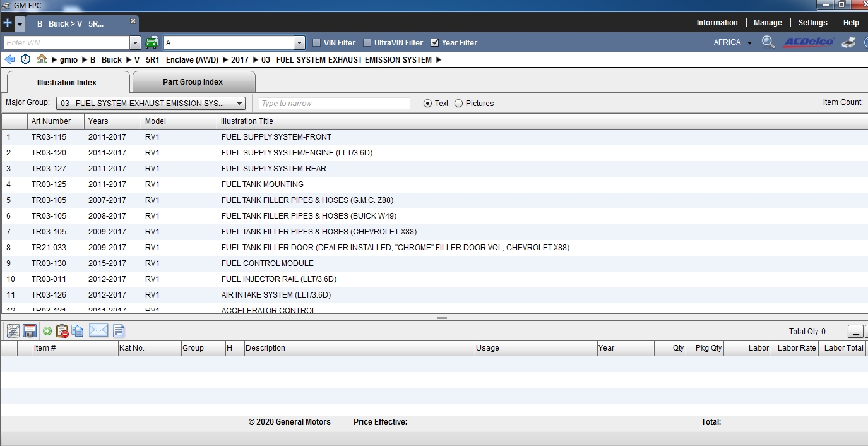
Task: Open the catalog selector dropdown showing A
Action: [x=300, y=42]
